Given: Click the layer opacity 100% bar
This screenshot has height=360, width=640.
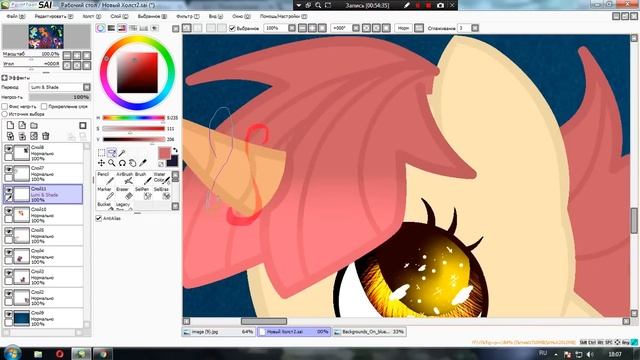Looking at the screenshot, I should click(59, 97).
